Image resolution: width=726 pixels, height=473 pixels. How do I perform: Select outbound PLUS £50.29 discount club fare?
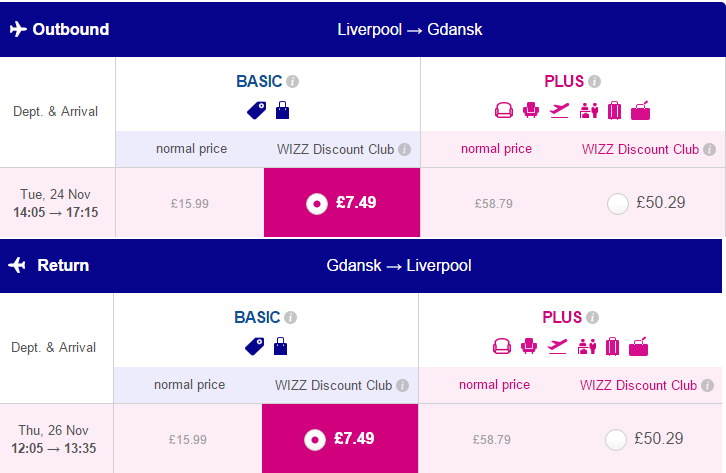click(x=618, y=204)
